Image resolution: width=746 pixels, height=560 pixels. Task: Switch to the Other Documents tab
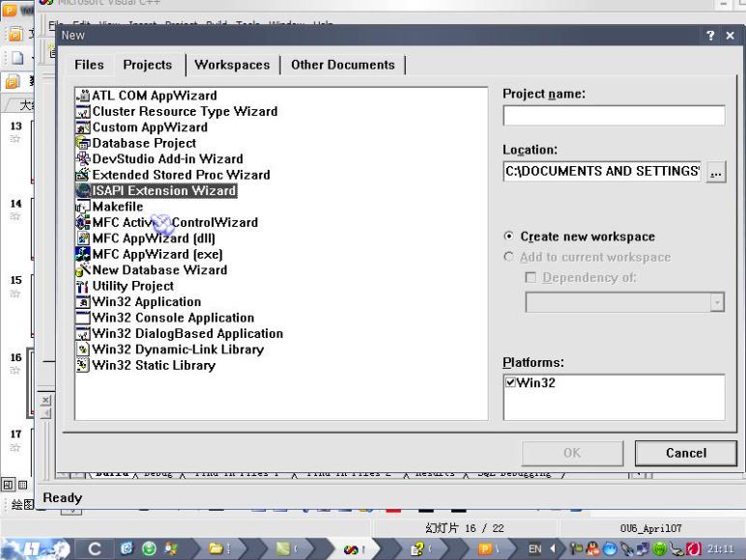[343, 65]
